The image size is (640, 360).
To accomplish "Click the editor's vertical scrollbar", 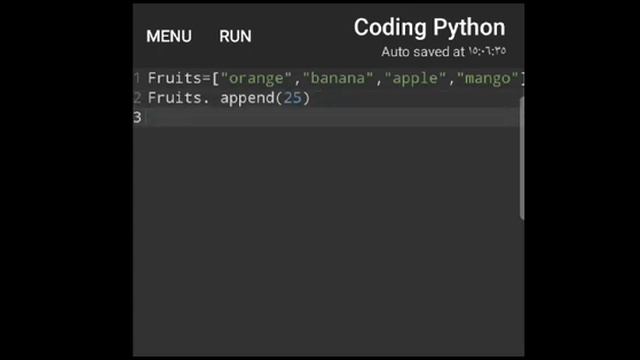I will (522, 158).
